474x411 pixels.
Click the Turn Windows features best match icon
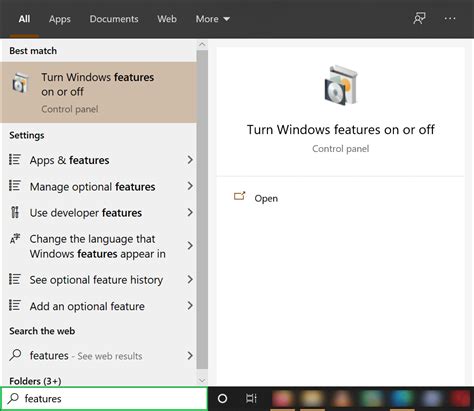tap(20, 83)
